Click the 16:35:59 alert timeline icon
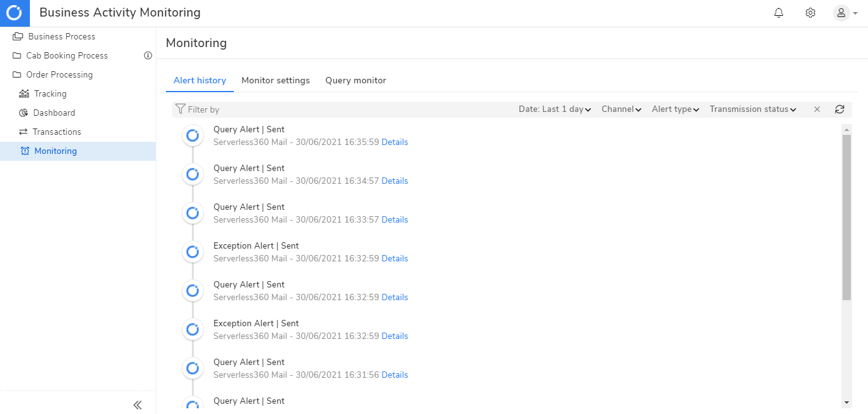Screen dimensions: 868x414 (193, 135)
